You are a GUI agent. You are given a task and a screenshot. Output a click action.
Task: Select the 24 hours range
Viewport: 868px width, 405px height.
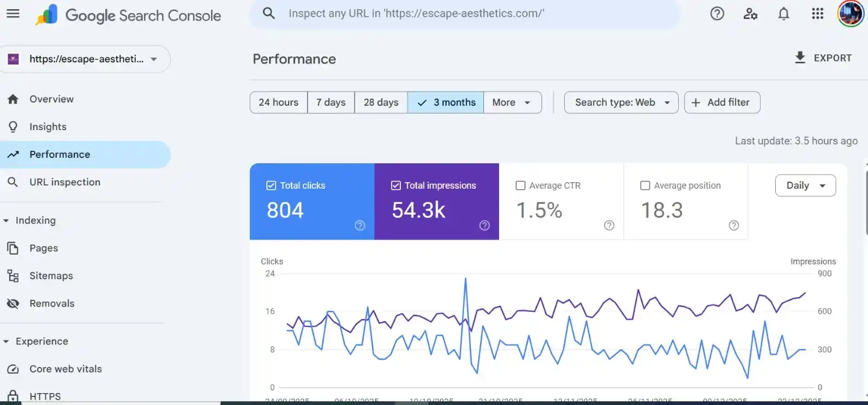click(x=279, y=102)
